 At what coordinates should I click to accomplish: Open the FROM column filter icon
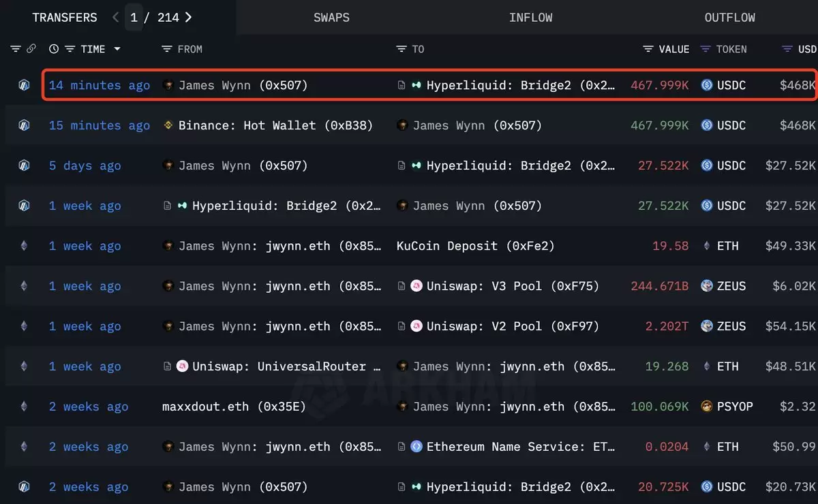[x=167, y=49]
